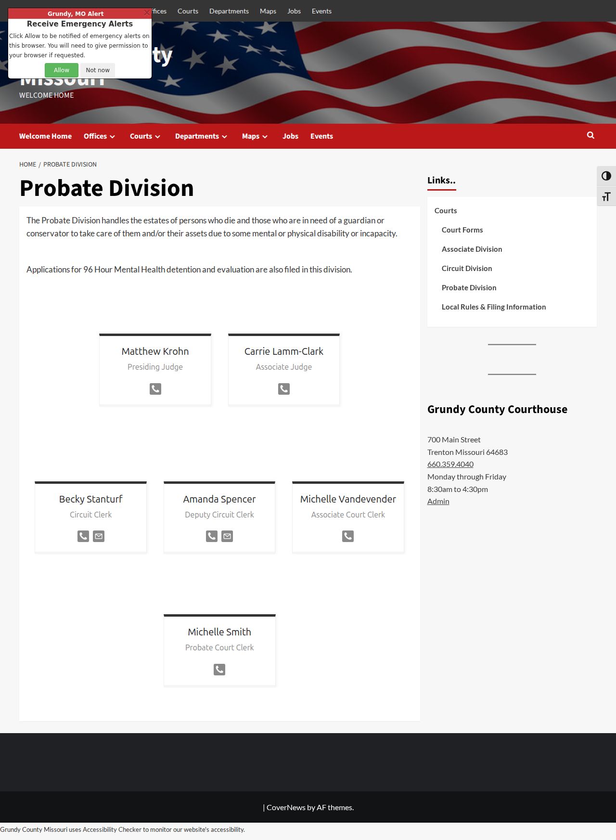
Task: Click Michelle Smith's phone icon
Action: (x=219, y=670)
